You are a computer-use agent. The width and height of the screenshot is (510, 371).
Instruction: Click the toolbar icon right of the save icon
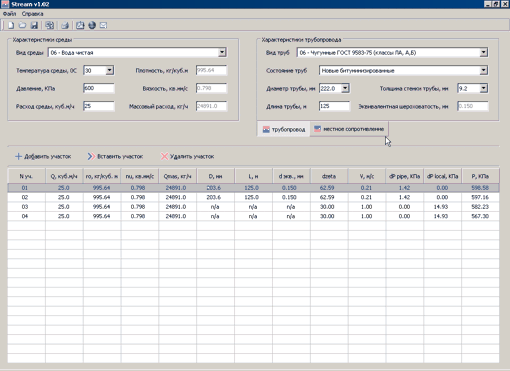50,25
